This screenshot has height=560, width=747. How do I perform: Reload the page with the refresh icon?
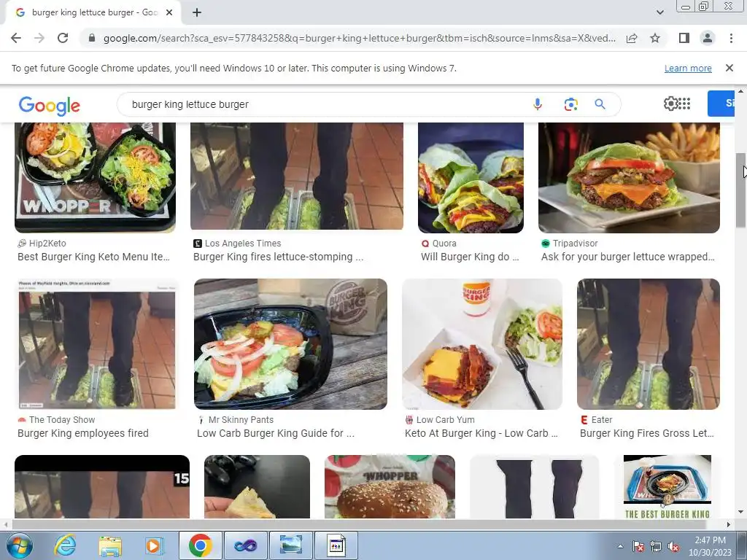point(63,38)
